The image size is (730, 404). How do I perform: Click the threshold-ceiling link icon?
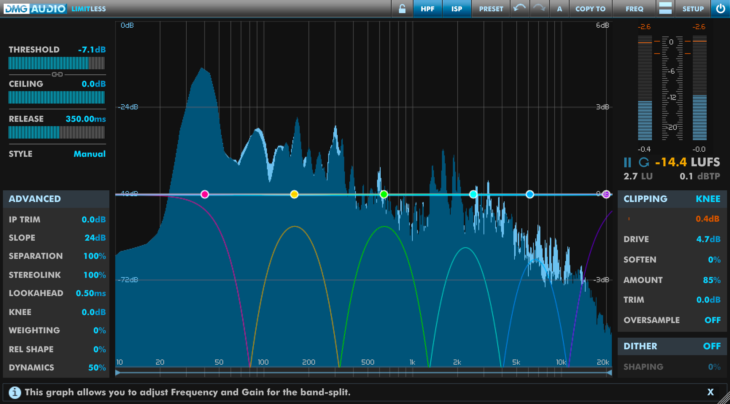click(x=57, y=74)
